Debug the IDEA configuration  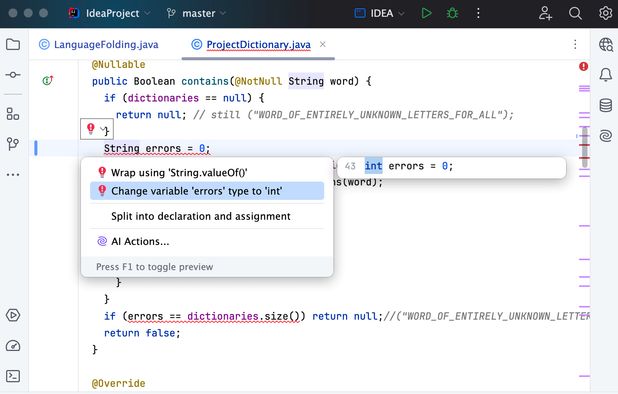(452, 13)
